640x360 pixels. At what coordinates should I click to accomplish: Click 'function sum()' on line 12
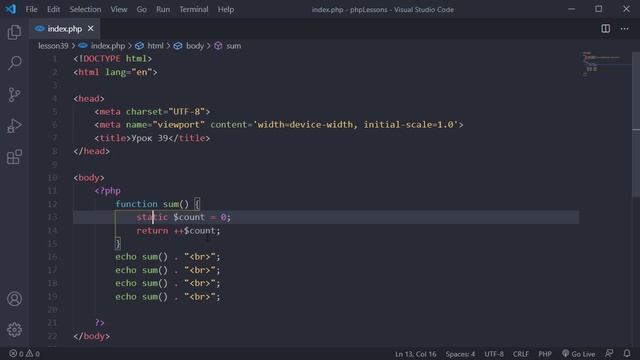click(152, 204)
